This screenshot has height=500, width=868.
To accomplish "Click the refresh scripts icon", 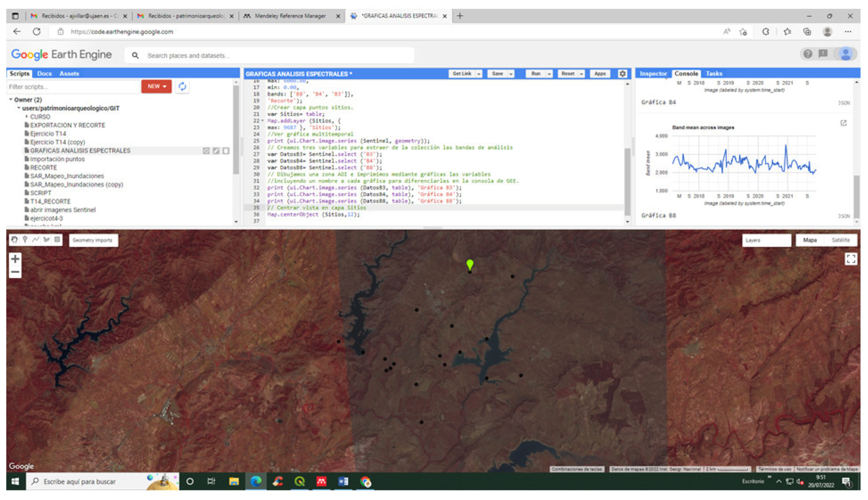I will (x=182, y=87).
